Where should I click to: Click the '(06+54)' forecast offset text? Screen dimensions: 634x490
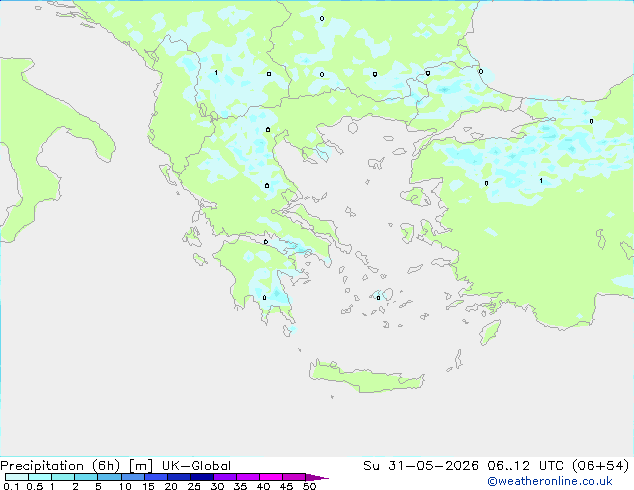pyautogui.click(x=601, y=466)
